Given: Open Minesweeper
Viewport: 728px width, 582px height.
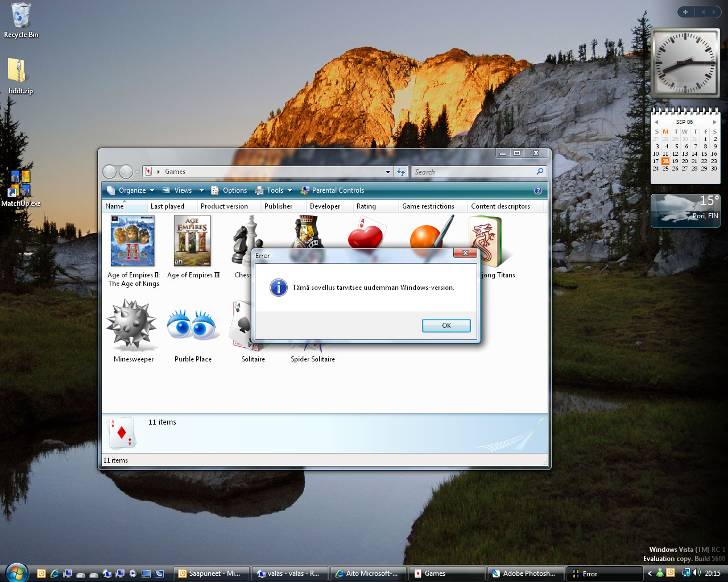Looking at the screenshot, I should 133,325.
